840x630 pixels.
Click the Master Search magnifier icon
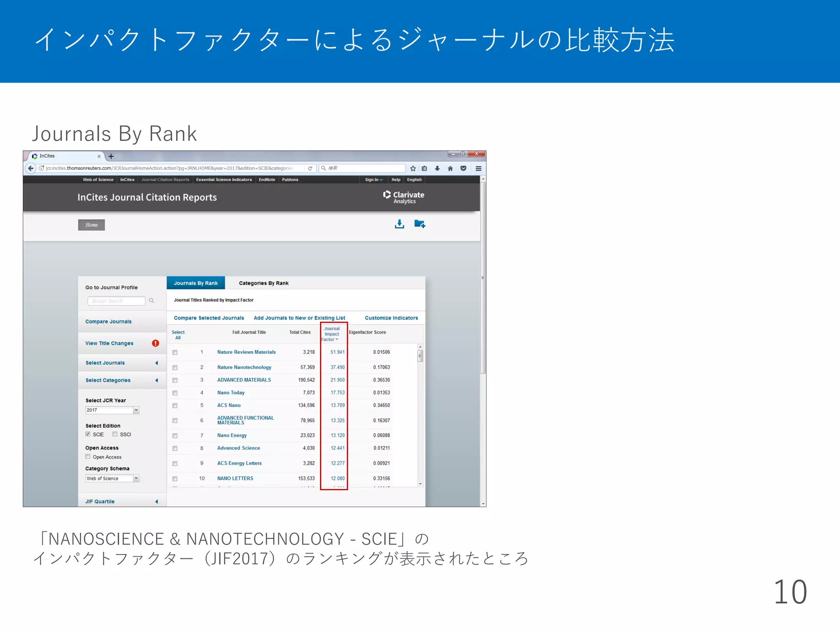pos(151,301)
